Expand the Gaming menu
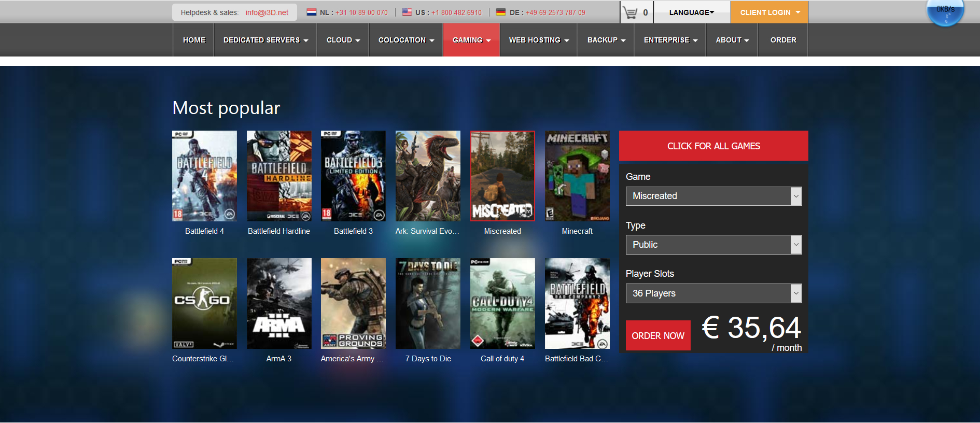This screenshot has width=980, height=423. (471, 40)
